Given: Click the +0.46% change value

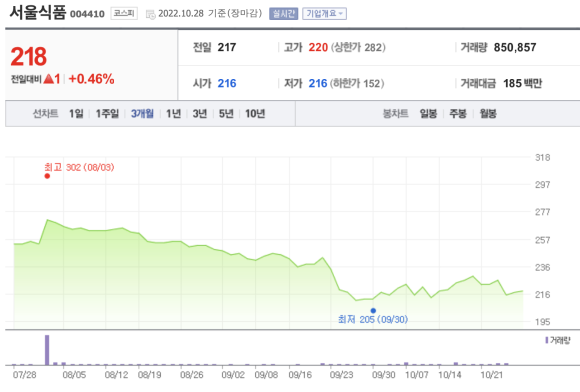Looking at the screenshot, I should click(91, 79).
